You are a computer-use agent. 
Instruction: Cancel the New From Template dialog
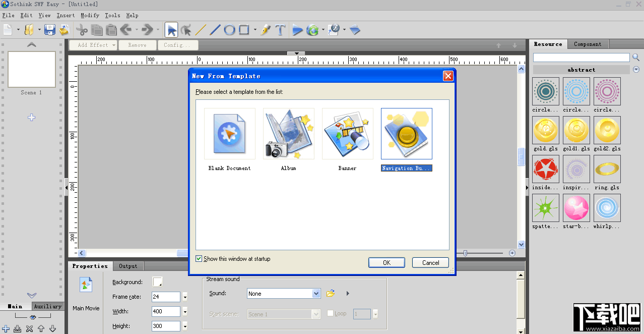click(x=430, y=262)
